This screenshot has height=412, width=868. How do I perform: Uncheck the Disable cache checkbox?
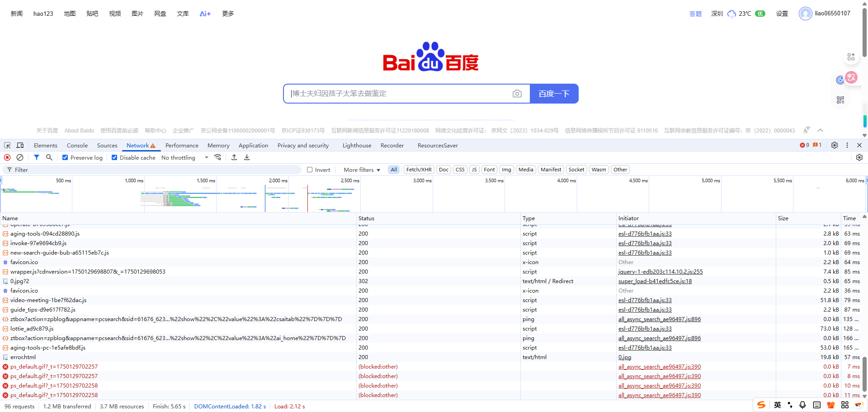pos(114,157)
